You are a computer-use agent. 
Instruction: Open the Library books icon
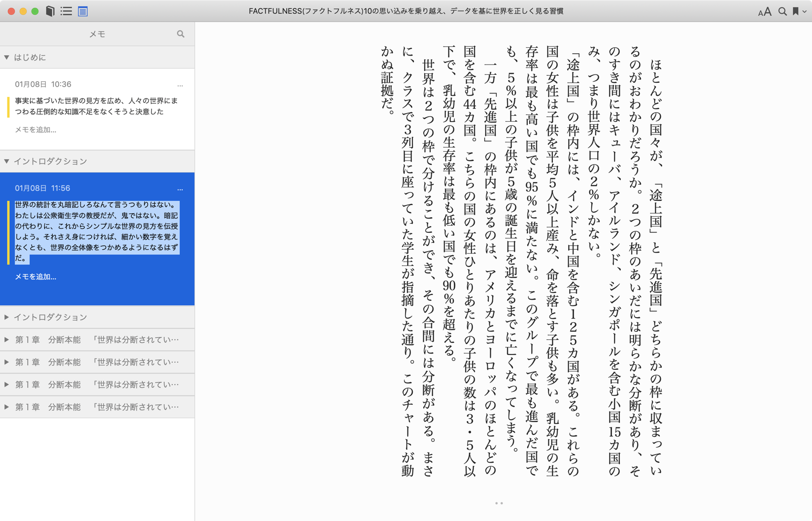pyautogui.click(x=50, y=11)
